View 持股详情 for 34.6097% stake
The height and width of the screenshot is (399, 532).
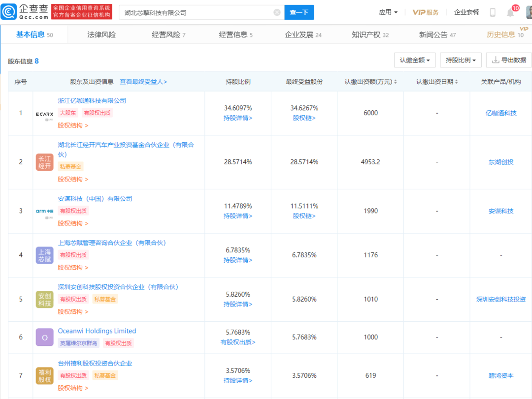[x=238, y=118]
